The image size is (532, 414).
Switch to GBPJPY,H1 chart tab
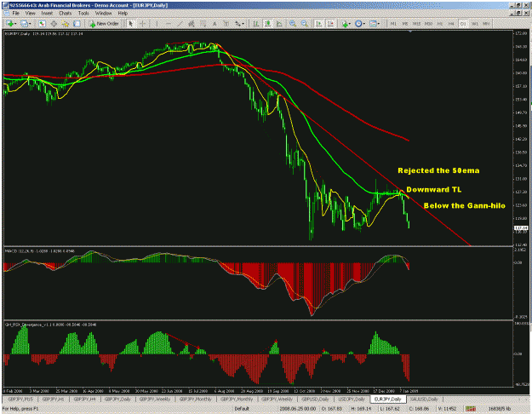pyautogui.click(x=54, y=399)
